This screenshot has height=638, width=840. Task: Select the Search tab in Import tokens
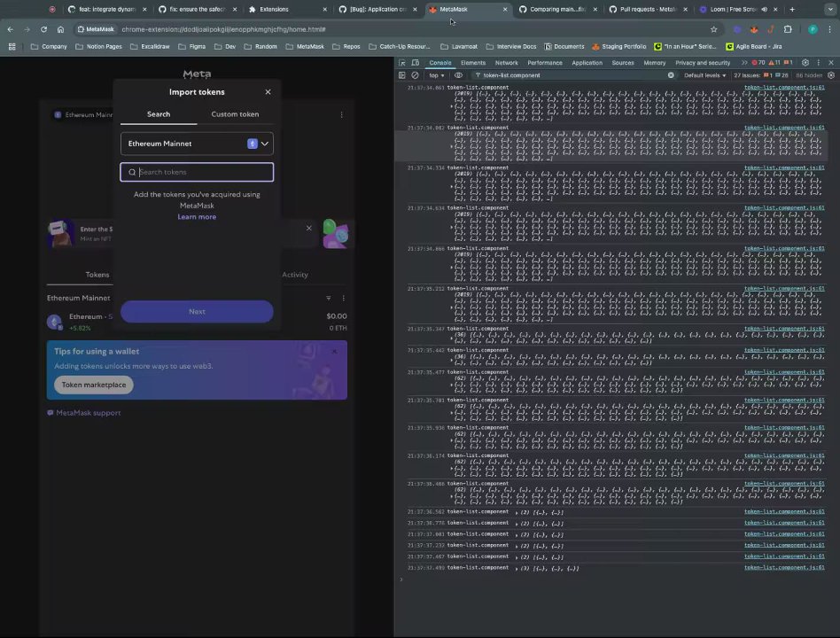[159, 114]
